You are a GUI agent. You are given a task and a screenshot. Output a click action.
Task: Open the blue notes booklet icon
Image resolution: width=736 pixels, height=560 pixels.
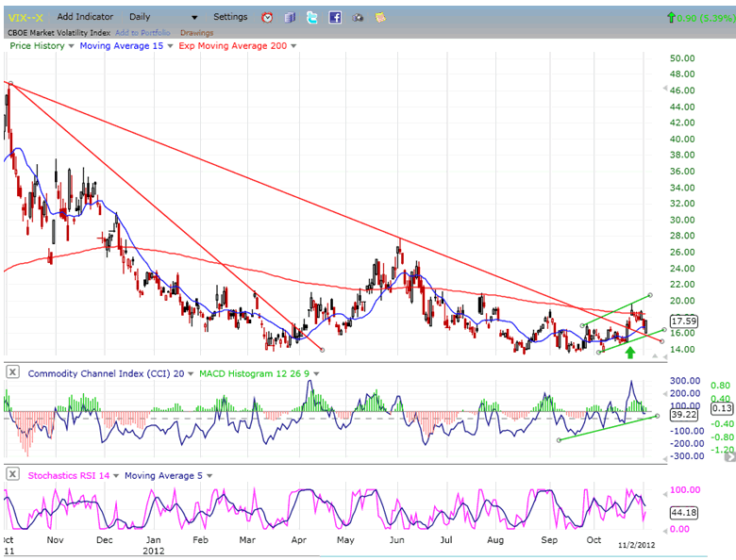290,17
